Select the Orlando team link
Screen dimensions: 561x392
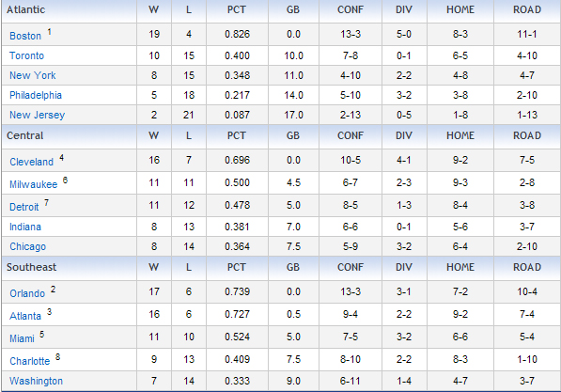click(27, 293)
